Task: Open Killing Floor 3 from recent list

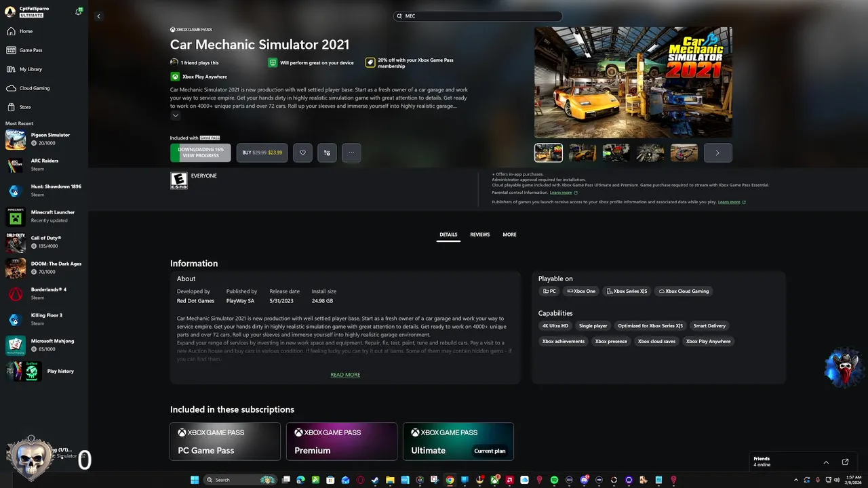Action: click(x=44, y=319)
